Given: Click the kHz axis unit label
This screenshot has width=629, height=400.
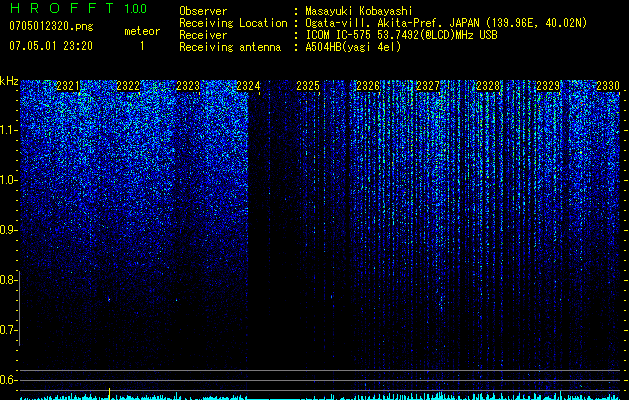Looking at the screenshot, I should tap(9, 81).
